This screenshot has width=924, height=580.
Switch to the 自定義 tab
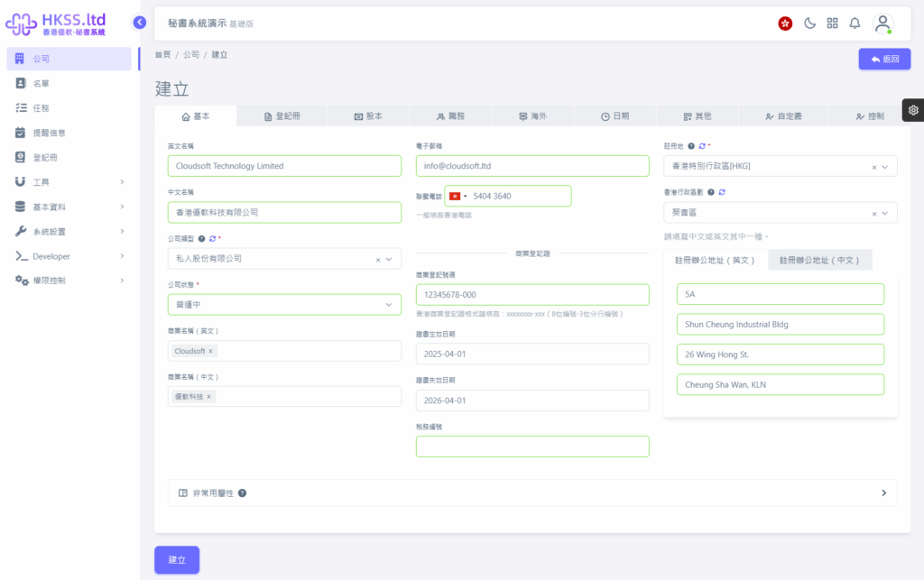point(783,116)
